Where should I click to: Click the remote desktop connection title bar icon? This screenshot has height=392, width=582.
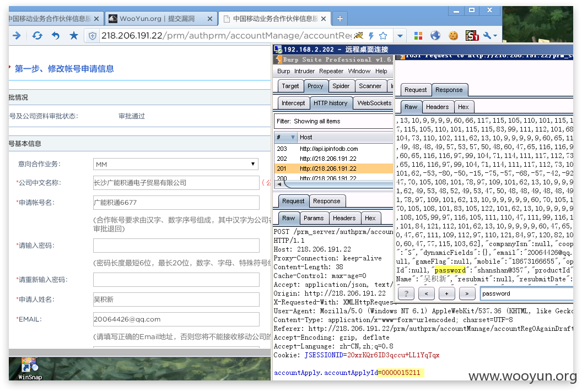point(278,49)
